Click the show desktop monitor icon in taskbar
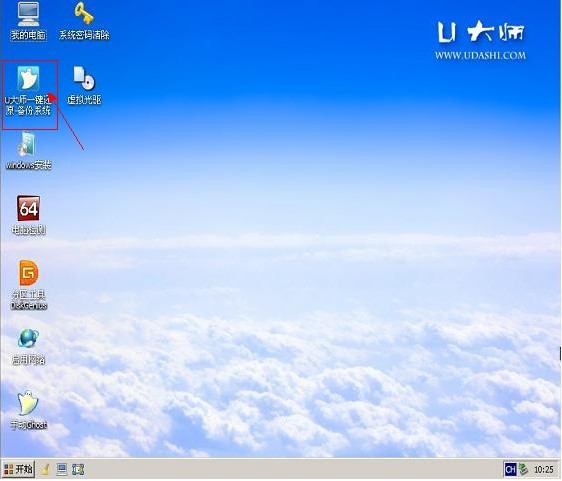 click(62, 469)
